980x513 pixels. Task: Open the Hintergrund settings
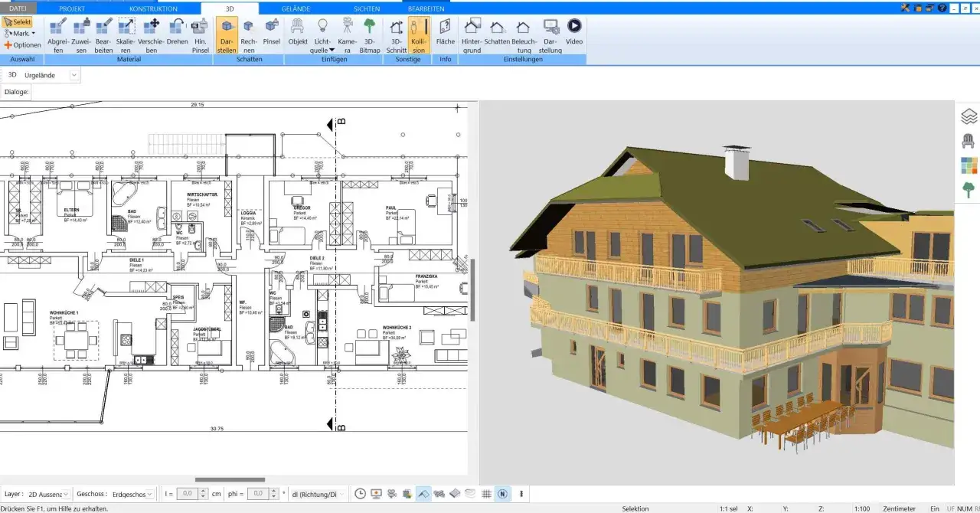pos(472,35)
